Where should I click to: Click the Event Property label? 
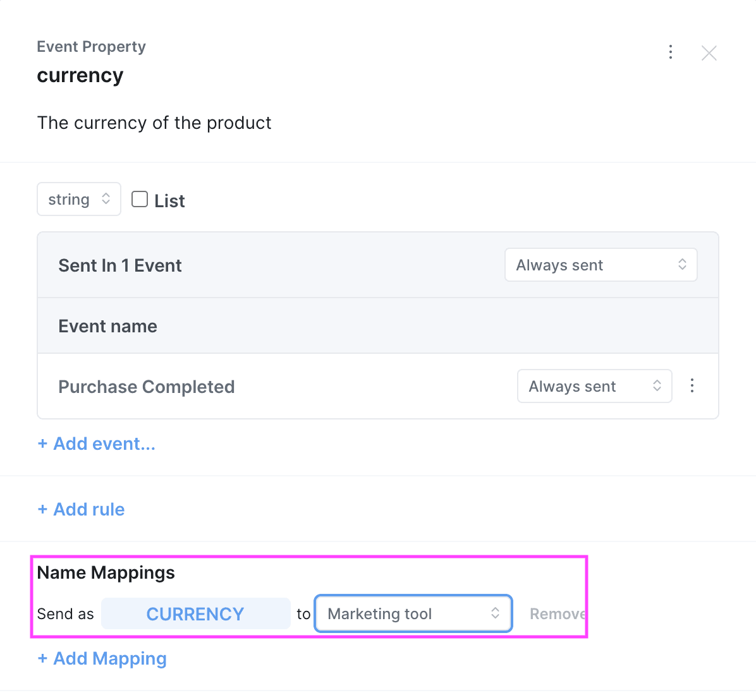click(92, 47)
